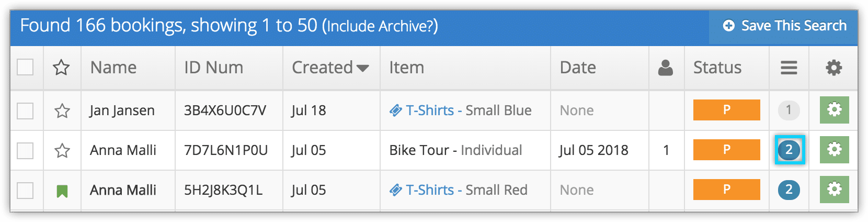Click the star icon in table header
868x222 pixels.
(62, 68)
